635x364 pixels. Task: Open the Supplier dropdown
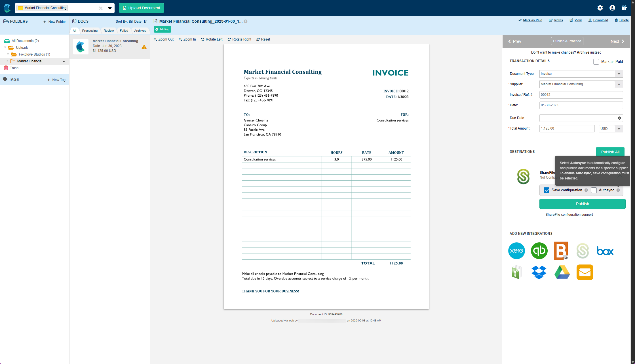pos(619,84)
